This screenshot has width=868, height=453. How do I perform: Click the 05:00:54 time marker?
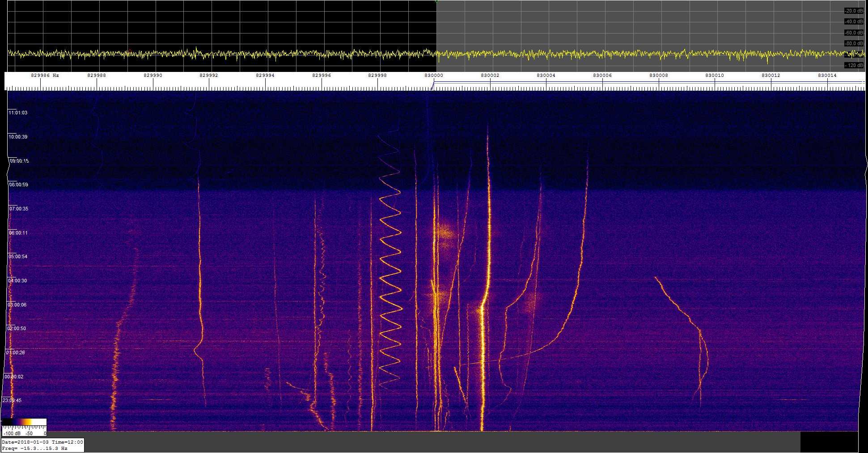click(18, 256)
